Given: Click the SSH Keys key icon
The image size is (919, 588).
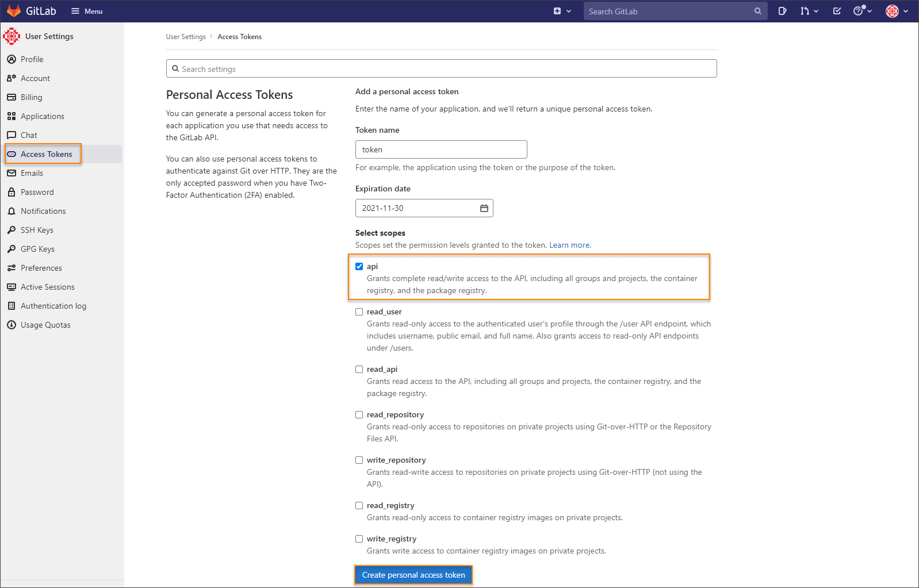Looking at the screenshot, I should (x=12, y=230).
